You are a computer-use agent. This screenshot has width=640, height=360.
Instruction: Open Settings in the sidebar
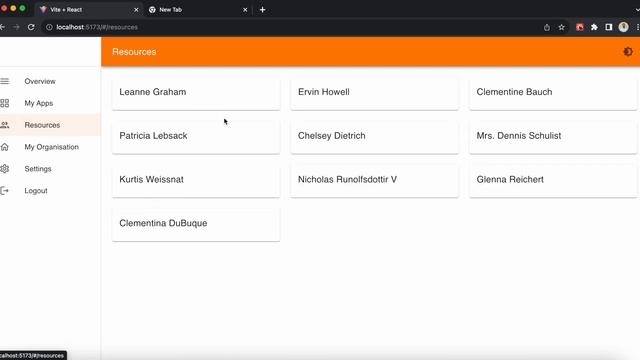click(x=49, y=169)
